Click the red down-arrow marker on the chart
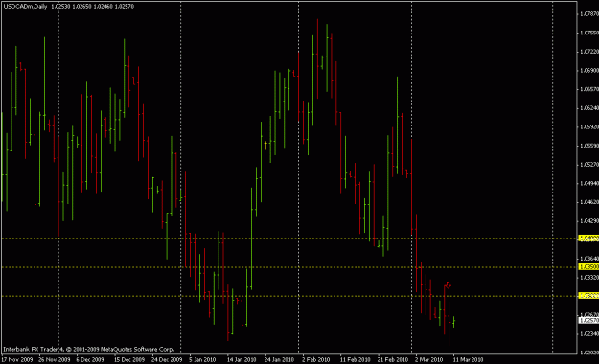This screenshot has height=364, width=599. click(x=449, y=284)
